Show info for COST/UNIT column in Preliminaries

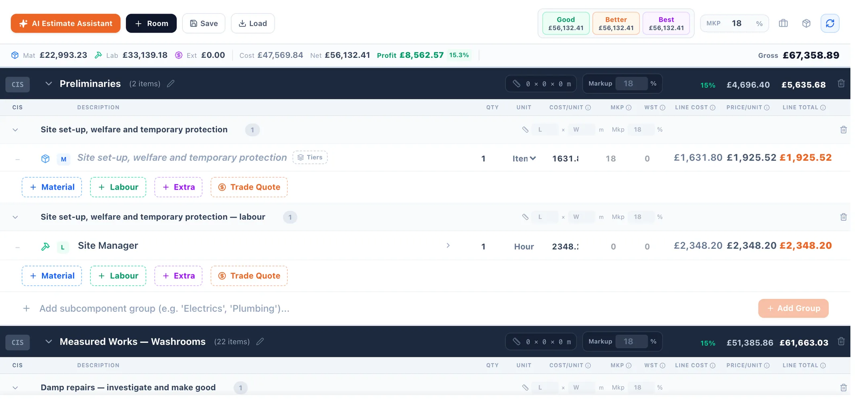pyautogui.click(x=588, y=108)
